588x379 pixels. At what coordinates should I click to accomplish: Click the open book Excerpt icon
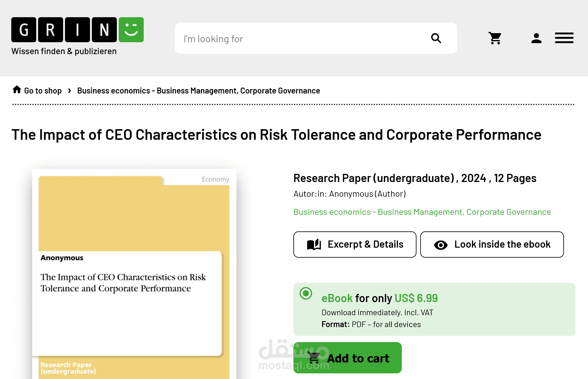point(314,245)
